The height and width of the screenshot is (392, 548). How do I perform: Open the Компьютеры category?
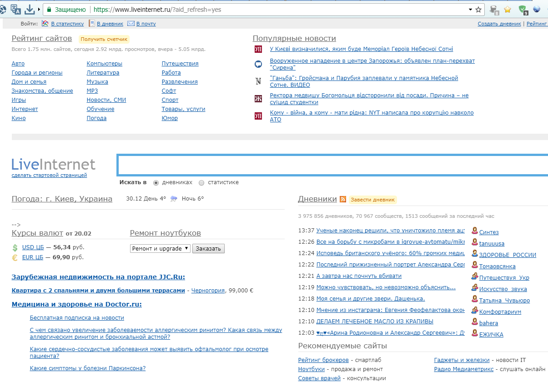click(x=105, y=64)
